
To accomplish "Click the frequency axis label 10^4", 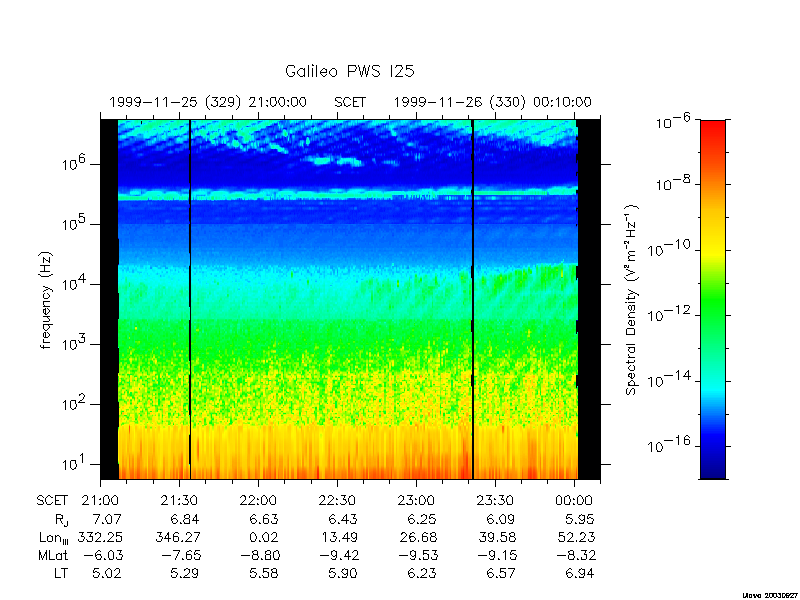I will pyautogui.click(x=75, y=284).
